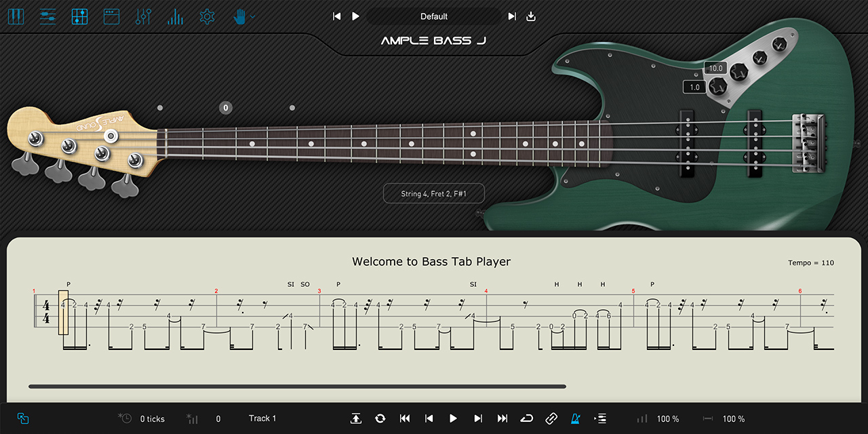Click the capo position marker labeled 0
Screen dimensions: 868x434
point(226,108)
